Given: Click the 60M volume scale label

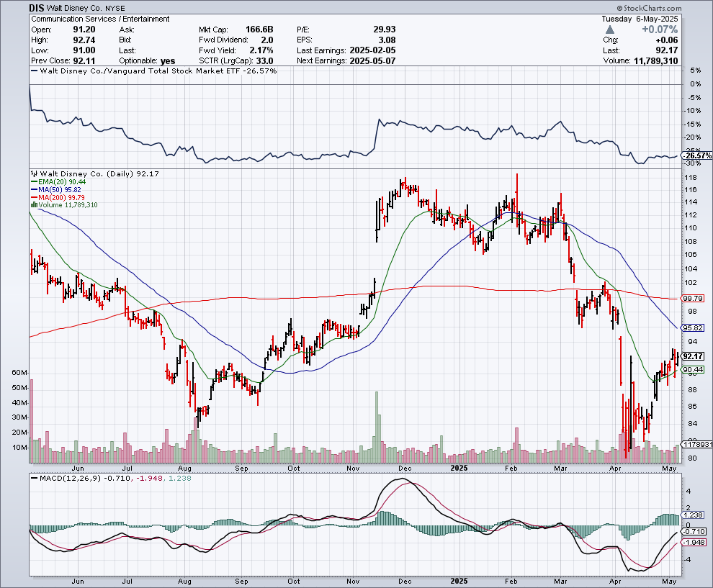Looking at the screenshot, I should [x=19, y=373].
